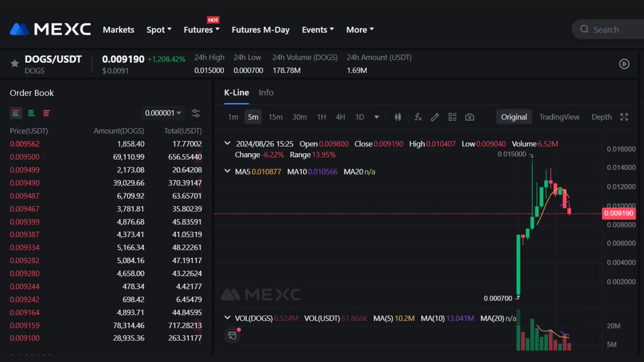Select ask price 0.009159 in order book
Image resolution: width=644 pixels, height=362 pixels.
(x=25, y=325)
